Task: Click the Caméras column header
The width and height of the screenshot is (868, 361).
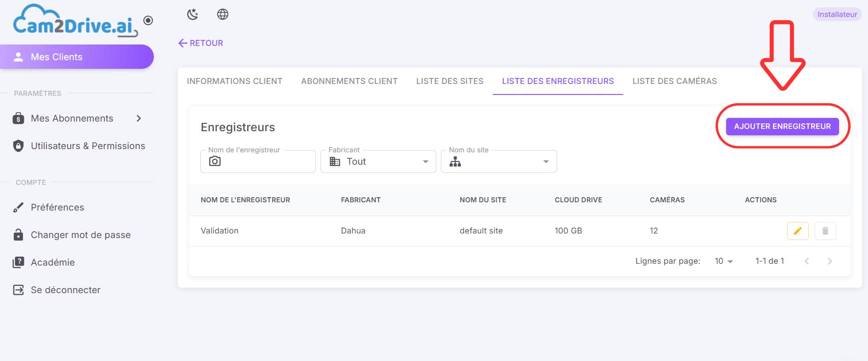Action: click(x=667, y=200)
